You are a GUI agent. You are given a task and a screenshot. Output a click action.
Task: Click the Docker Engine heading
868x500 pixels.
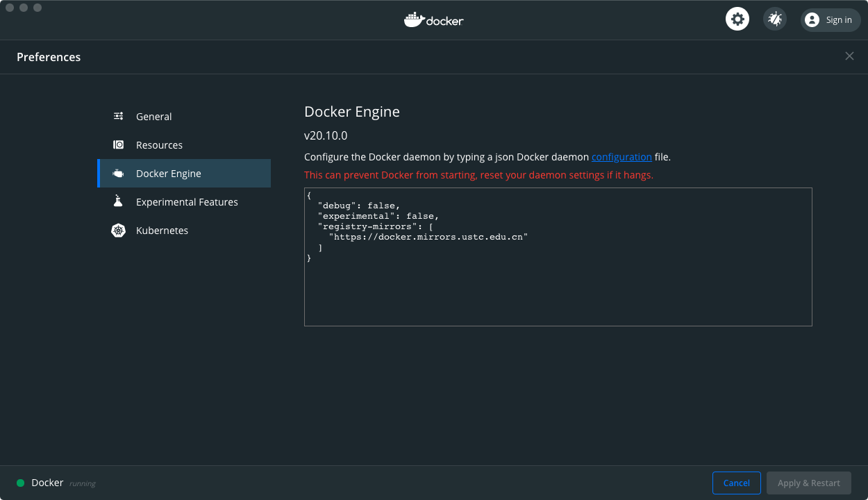tap(352, 112)
